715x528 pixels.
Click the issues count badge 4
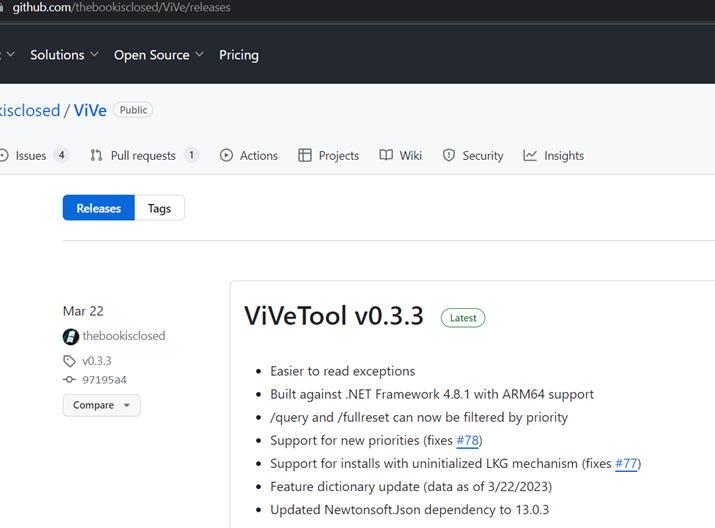click(x=61, y=155)
